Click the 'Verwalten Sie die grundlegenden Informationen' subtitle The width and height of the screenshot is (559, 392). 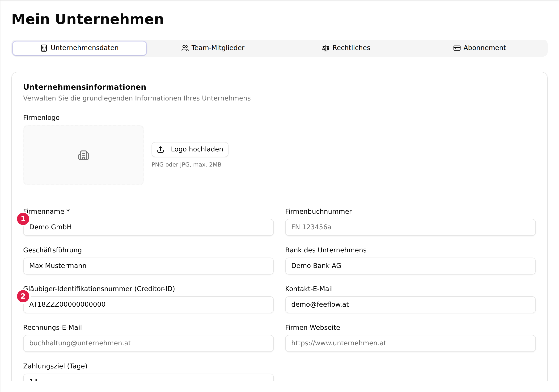pyautogui.click(x=137, y=98)
